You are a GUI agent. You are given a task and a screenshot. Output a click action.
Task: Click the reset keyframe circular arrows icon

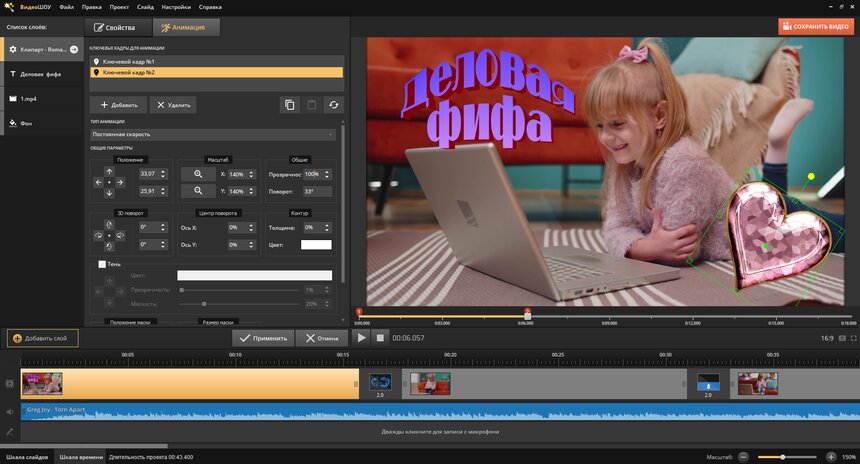333,105
